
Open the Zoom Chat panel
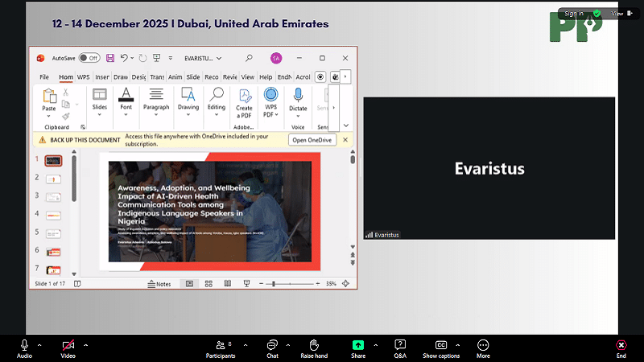272,345
